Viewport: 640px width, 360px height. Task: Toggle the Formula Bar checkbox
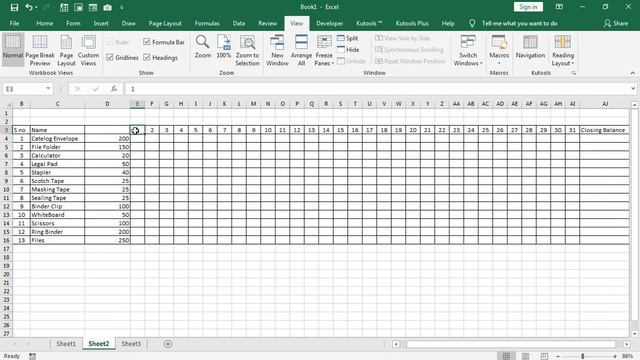click(164, 42)
